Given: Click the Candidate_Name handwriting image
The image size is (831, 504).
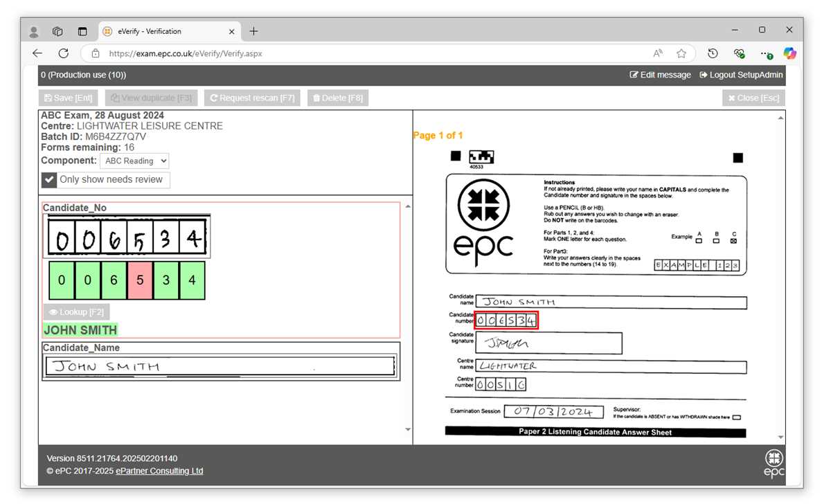Looking at the screenshot, I should click(221, 366).
